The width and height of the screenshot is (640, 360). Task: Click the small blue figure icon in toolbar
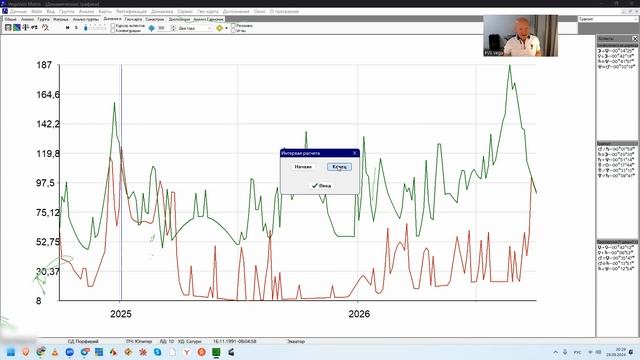[85, 28]
